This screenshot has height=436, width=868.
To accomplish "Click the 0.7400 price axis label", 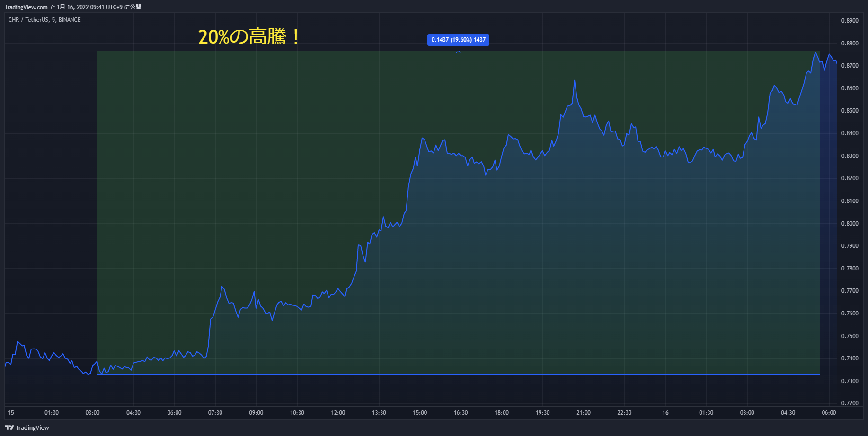I will (x=850, y=358).
